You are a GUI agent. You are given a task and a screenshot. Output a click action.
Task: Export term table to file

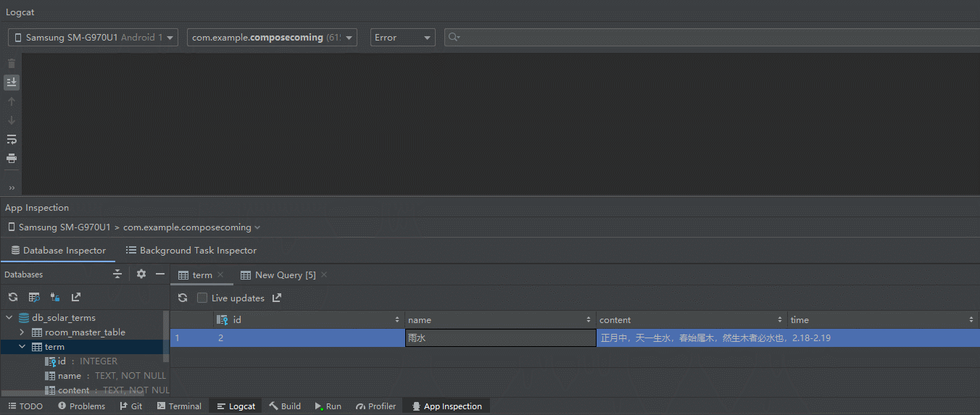point(277,298)
